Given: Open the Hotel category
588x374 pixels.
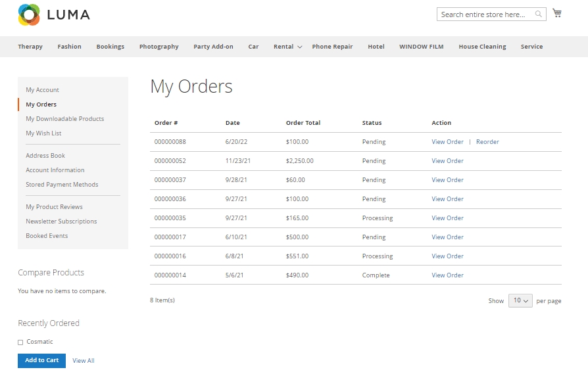Looking at the screenshot, I should tap(376, 47).
